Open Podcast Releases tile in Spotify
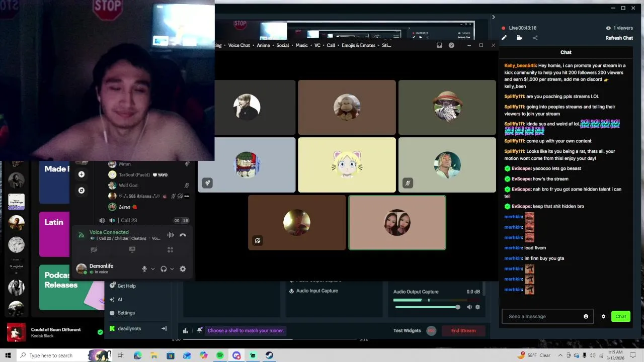The height and width of the screenshot is (362, 644). coord(70,288)
